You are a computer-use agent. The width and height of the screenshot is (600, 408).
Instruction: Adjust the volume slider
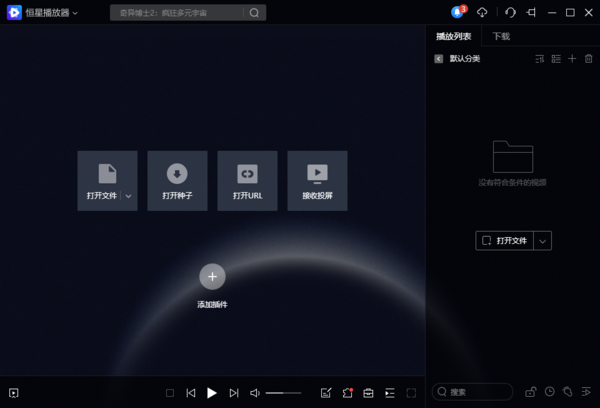pyautogui.click(x=283, y=393)
